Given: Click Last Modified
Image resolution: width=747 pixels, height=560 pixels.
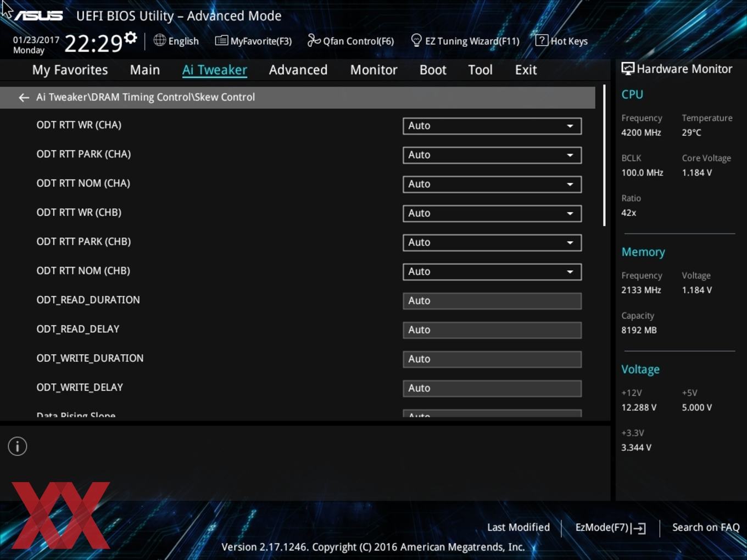Looking at the screenshot, I should pyautogui.click(x=519, y=527).
